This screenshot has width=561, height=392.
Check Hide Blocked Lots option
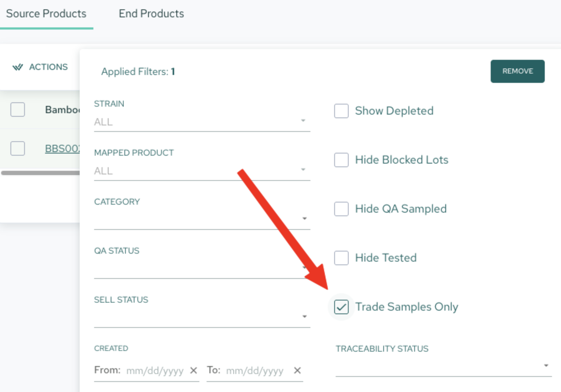click(x=341, y=160)
